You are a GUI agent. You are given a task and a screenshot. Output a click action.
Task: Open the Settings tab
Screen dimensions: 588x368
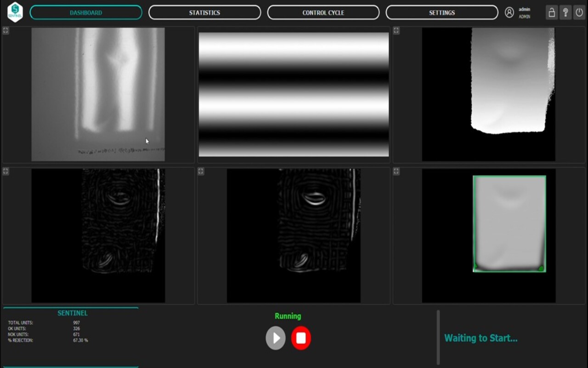coord(441,12)
